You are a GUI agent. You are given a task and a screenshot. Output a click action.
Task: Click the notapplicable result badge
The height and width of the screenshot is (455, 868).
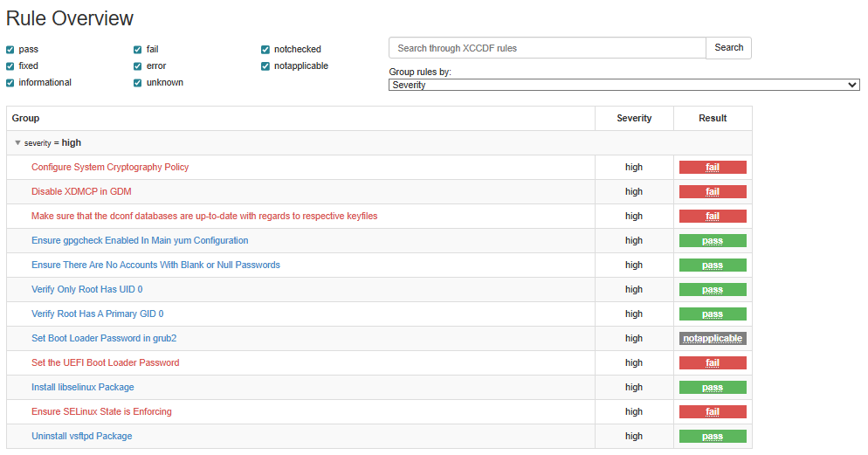[713, 339]
